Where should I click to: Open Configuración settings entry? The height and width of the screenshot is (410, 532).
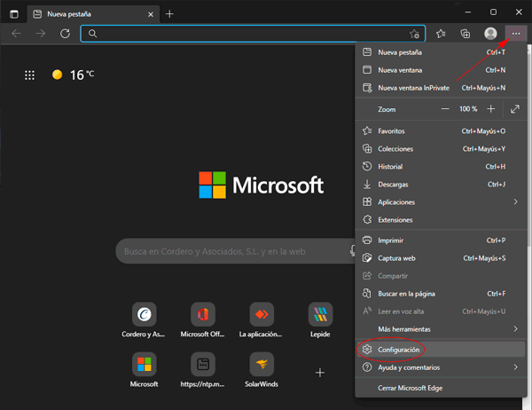point(440,350)
